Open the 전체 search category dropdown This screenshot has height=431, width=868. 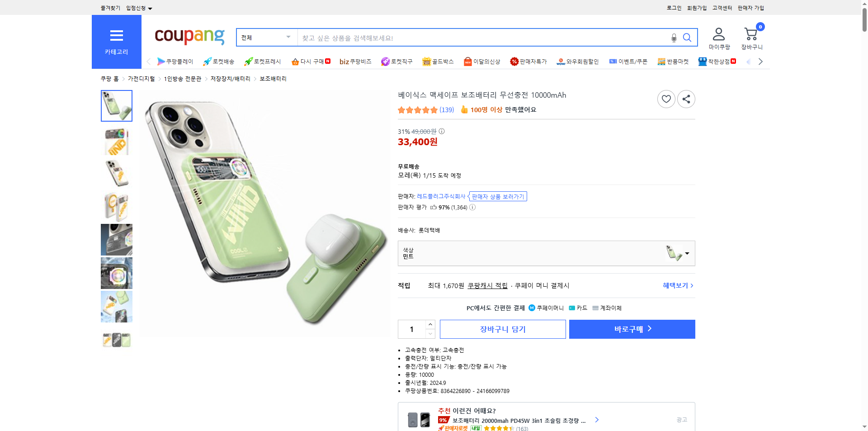[266, 38]
